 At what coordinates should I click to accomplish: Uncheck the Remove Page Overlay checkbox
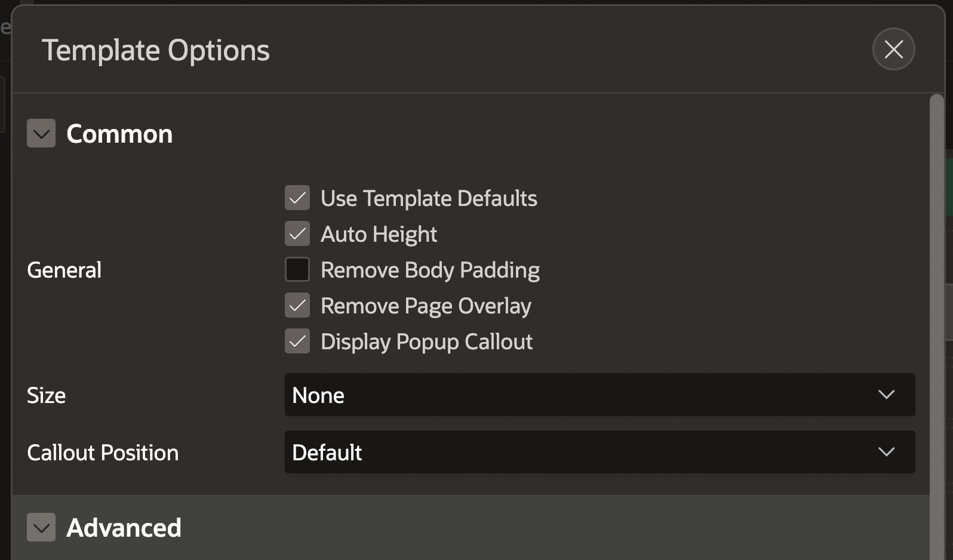click(297, 306)
